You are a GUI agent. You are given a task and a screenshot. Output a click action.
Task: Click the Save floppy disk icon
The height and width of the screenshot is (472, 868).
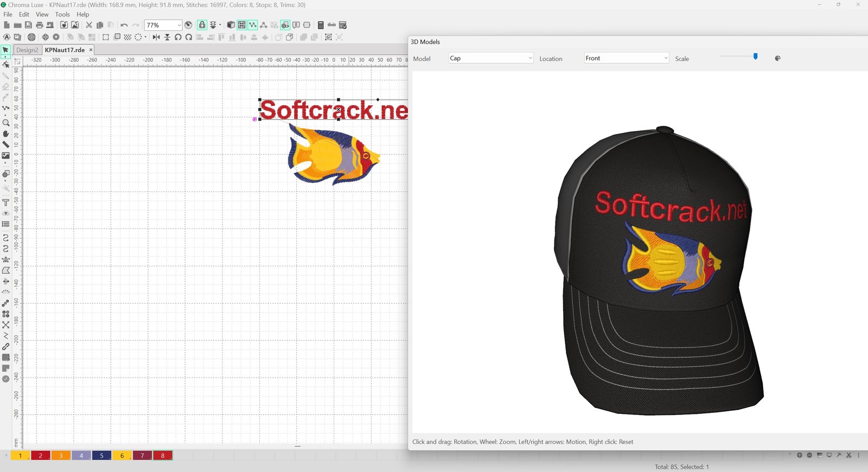(28, 25)
